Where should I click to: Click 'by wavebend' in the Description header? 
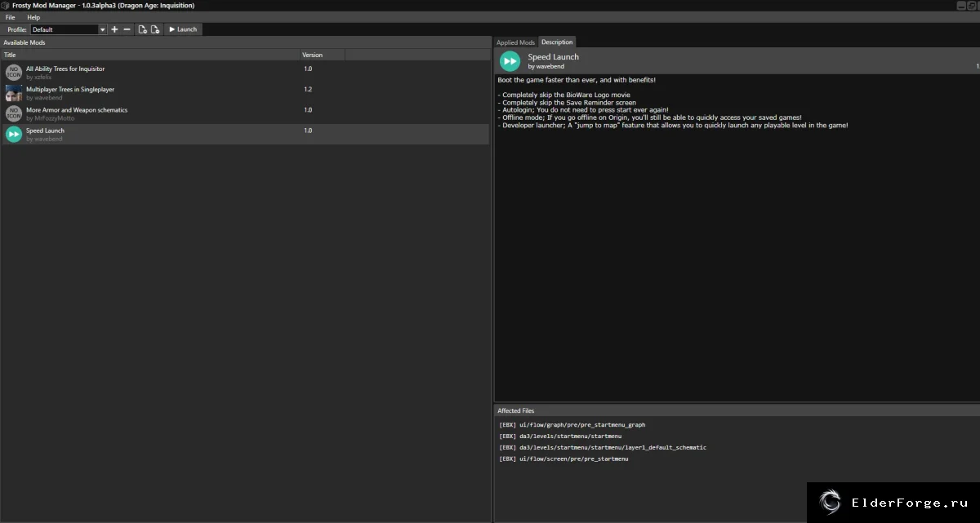[x=546, y=66]
